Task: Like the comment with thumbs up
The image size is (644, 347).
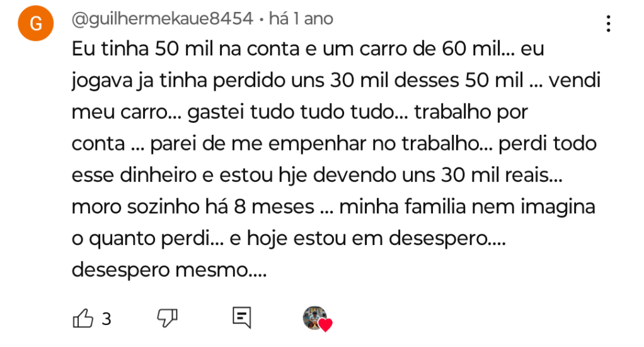Action: [84, 318]
